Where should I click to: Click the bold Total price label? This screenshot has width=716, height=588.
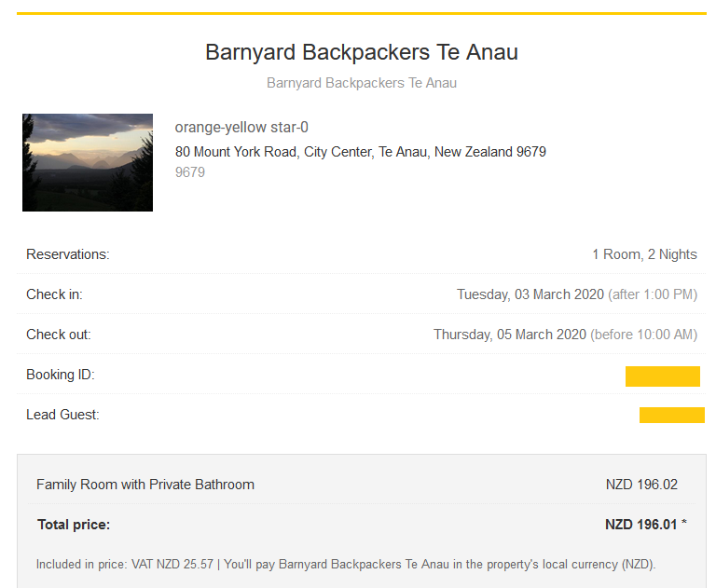pos(74,525)
